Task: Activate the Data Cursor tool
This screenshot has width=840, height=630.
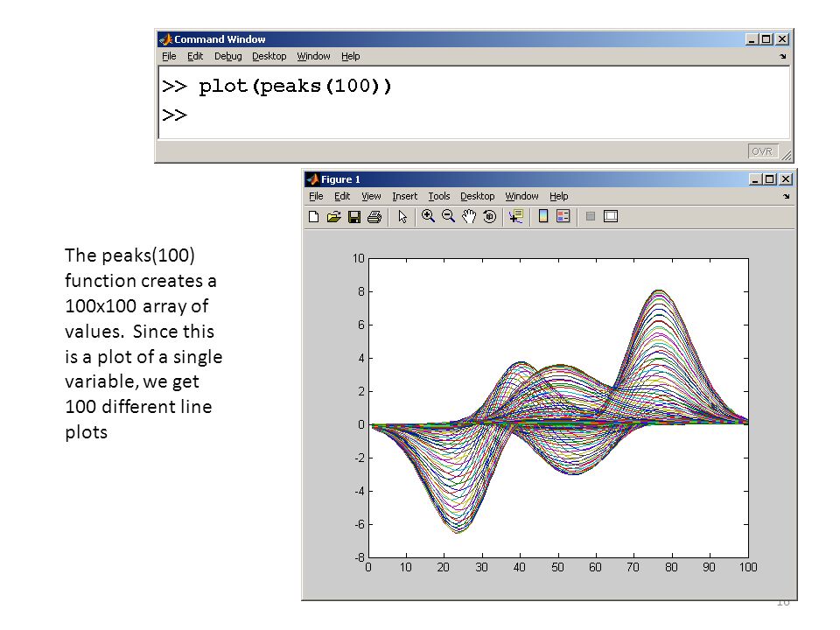Action: coord(516,216)
